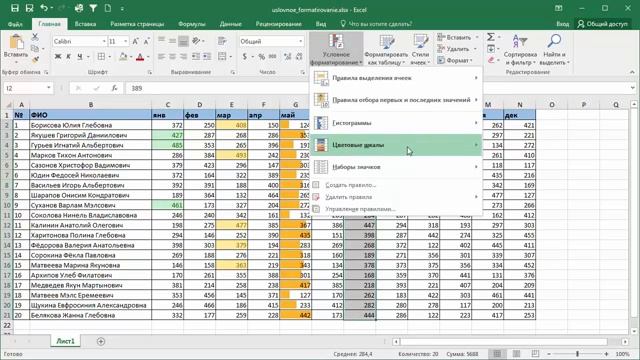Decrease font size with small A icon
Image resolution: width=640 pixels, height=360 pixels.
[x=147, y=41]
